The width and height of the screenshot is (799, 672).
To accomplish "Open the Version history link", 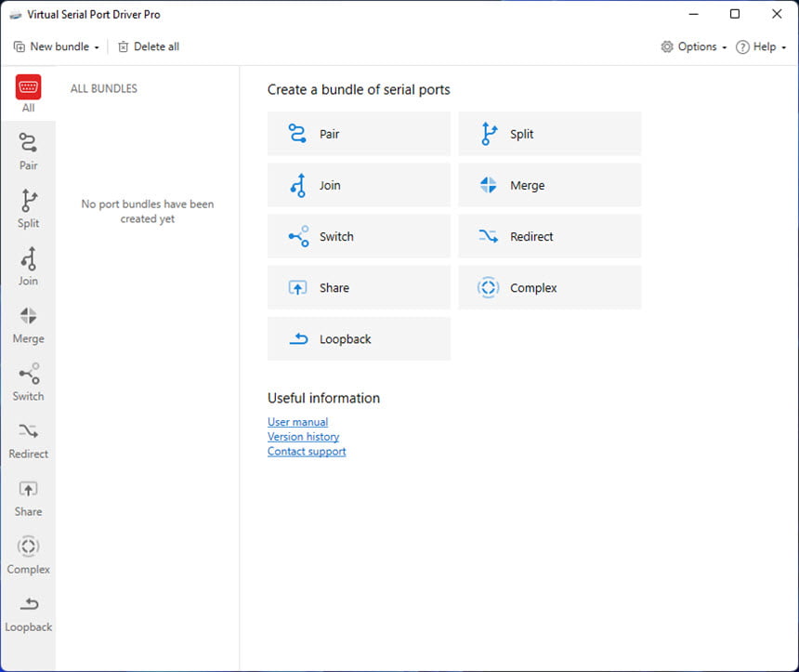I will coord(303,437).
